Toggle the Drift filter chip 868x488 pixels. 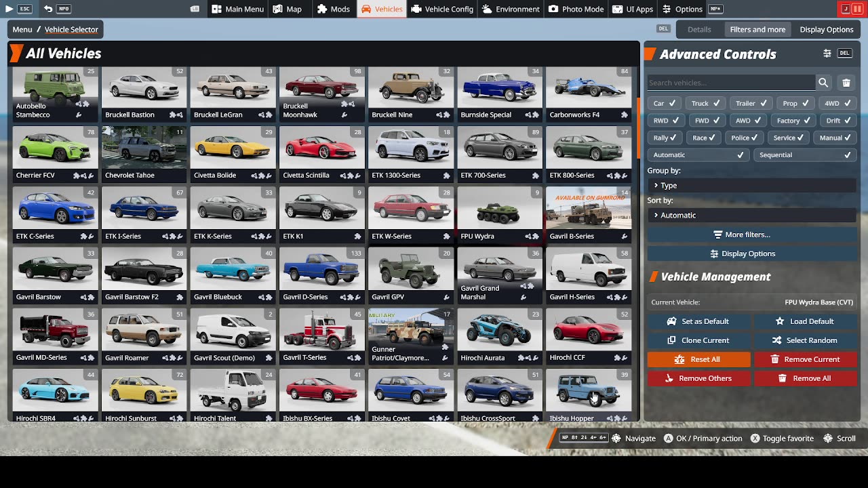(x=837, y=120)
